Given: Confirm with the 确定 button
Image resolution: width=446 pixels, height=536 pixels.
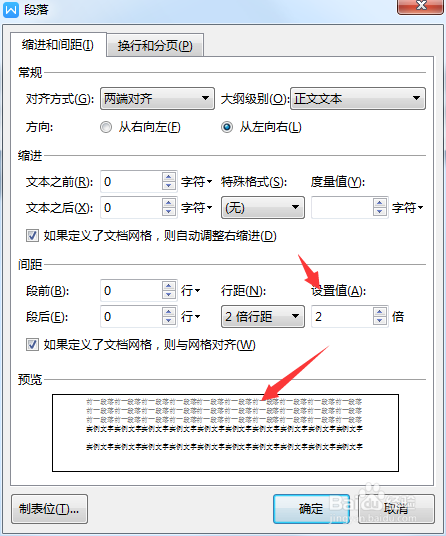Looking at the screenshot, I should 311,509.
